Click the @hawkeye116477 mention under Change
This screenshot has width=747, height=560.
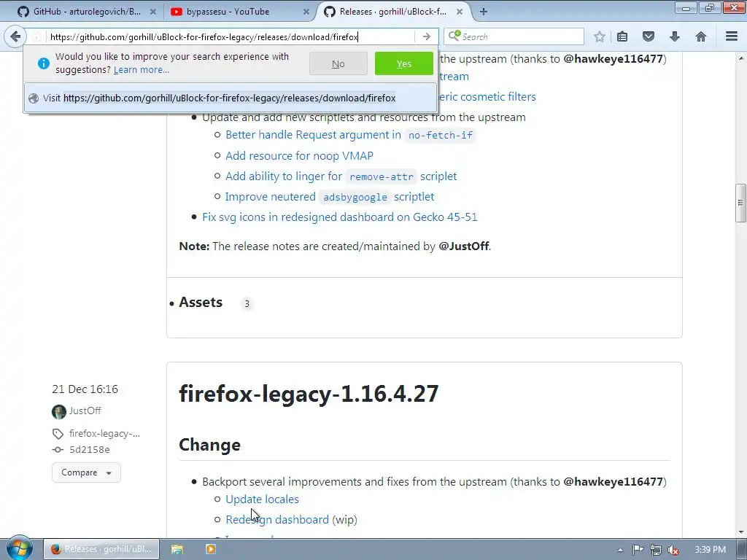[613, 482]
